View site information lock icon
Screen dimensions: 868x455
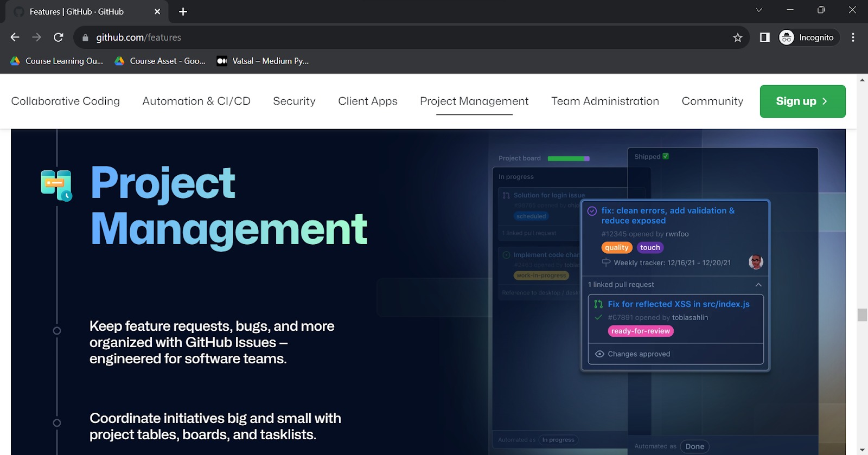pos(85,37)
